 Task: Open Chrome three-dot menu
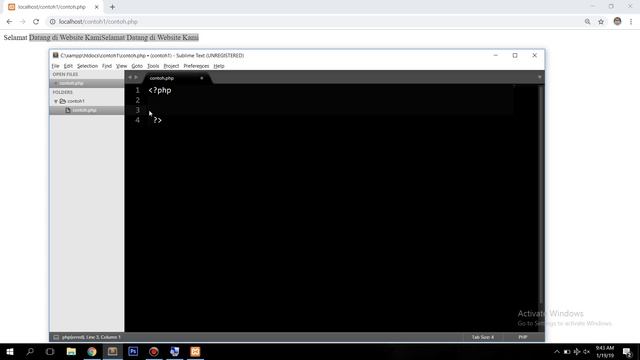tap(631, 22)
